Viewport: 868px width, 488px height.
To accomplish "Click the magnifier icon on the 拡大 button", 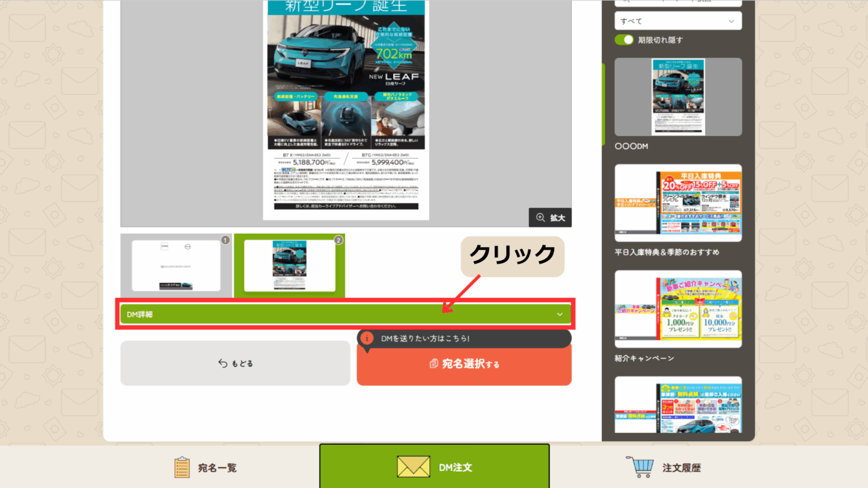I will click(540, 217).
